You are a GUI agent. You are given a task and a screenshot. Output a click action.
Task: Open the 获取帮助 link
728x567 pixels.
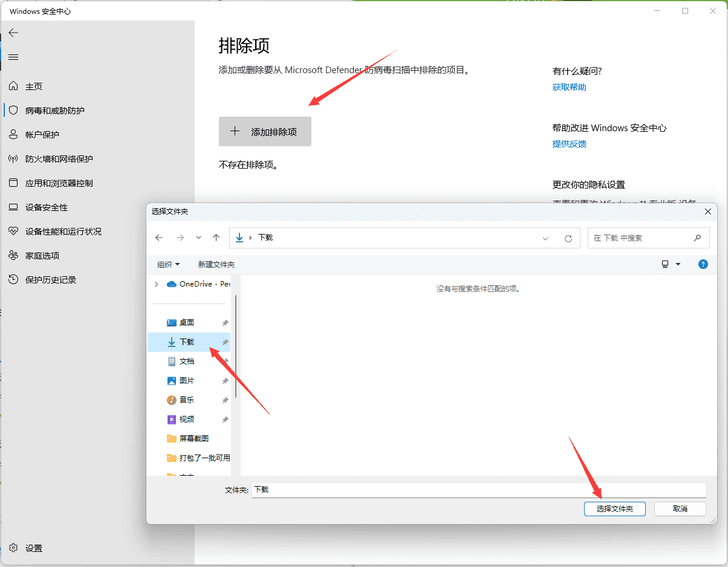pos(569,86)
